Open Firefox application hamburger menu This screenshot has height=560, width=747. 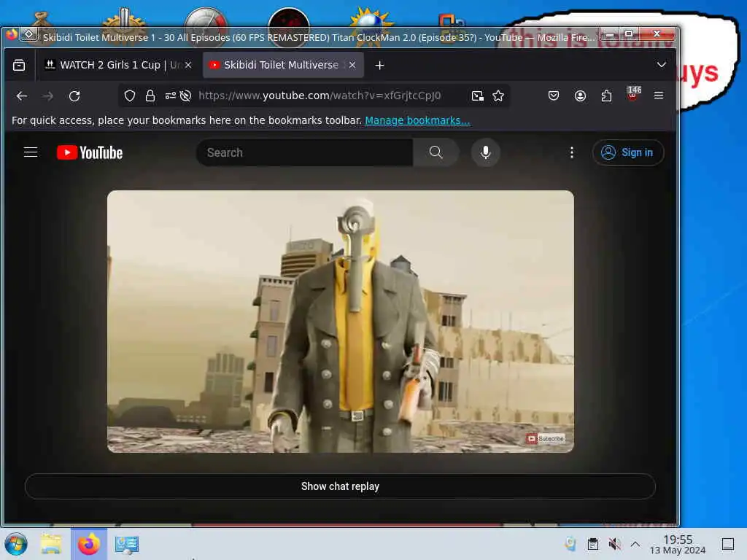(x=659, y=96)
